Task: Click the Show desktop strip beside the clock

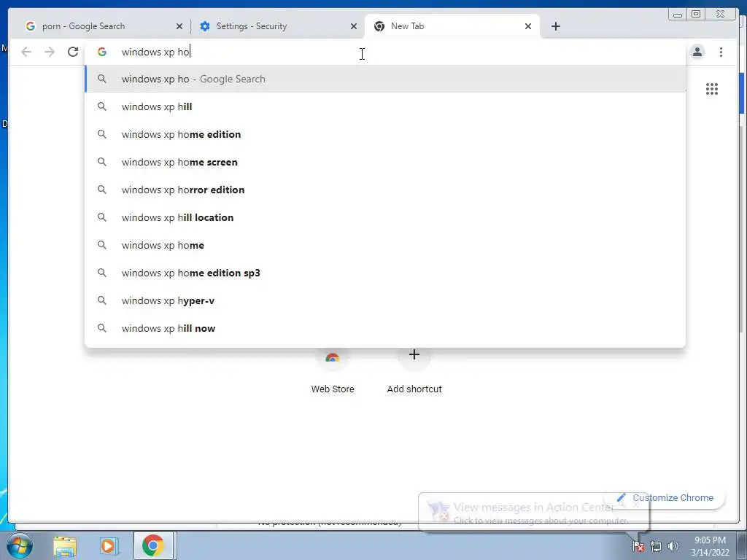Action: pos(742,545)
